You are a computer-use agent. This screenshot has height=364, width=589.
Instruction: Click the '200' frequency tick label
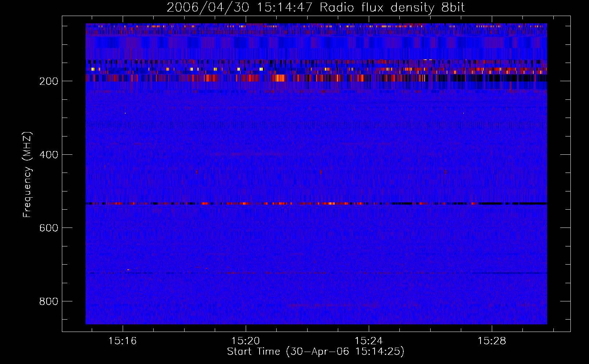tap(49, 81)
